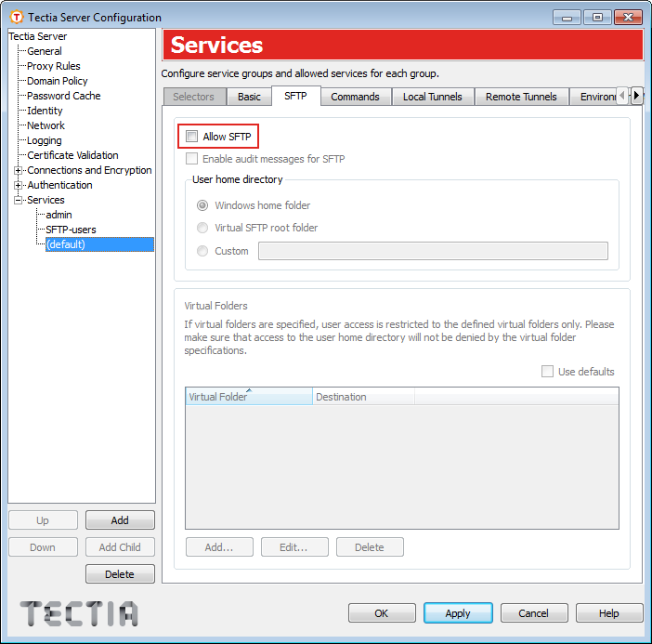Toggle Enable audit messages for SFTP
This screenshot has width=652, height=644.
click(x=191, y=159)
